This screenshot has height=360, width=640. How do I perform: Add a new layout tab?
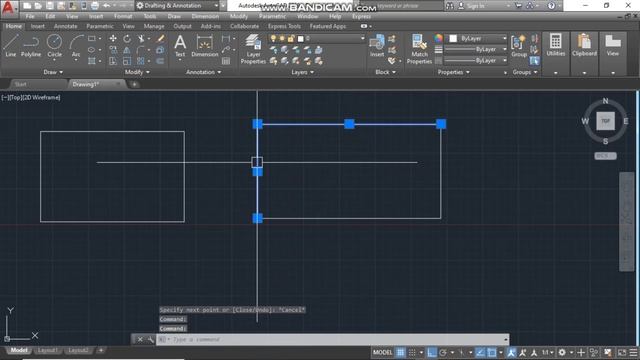point(101,350)
